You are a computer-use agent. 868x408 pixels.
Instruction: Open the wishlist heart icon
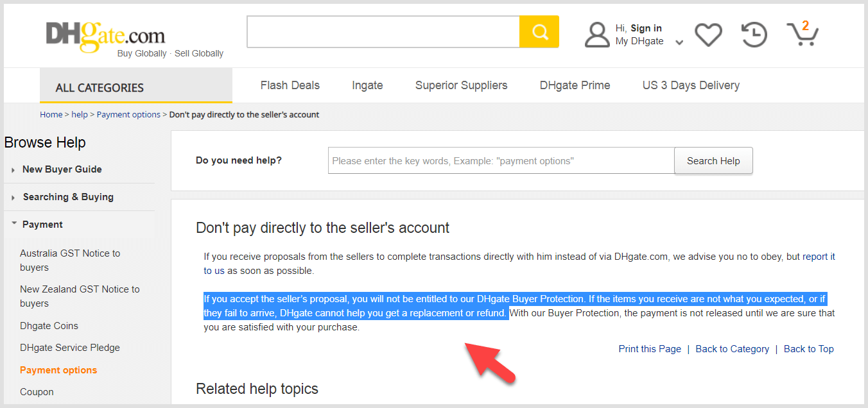708,35
